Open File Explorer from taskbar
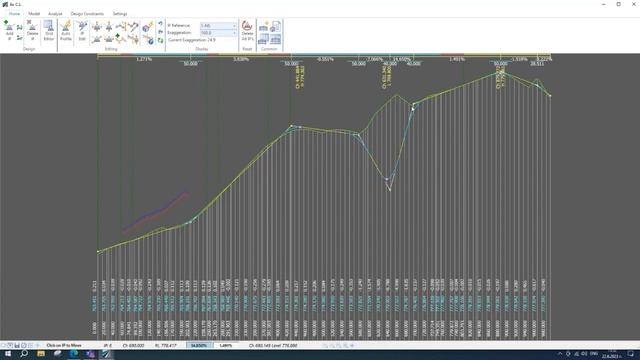 pyautogui.click(x=41, y=354)
